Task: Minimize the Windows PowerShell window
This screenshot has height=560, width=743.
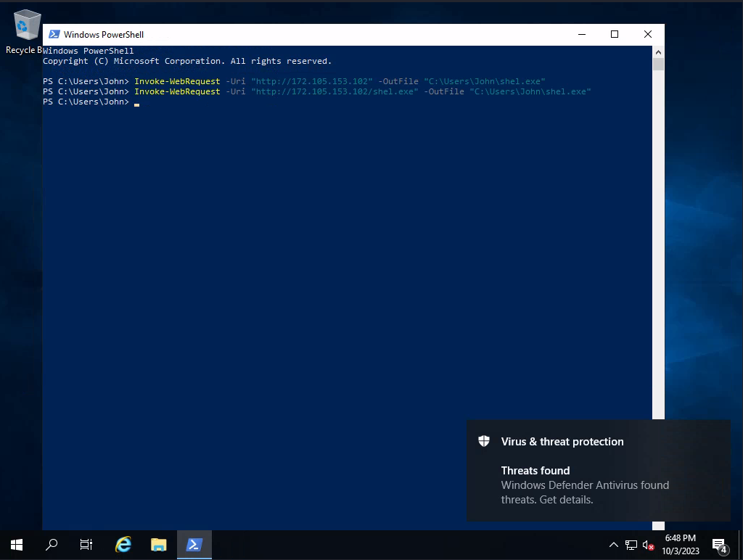Action: click(582, 34)
